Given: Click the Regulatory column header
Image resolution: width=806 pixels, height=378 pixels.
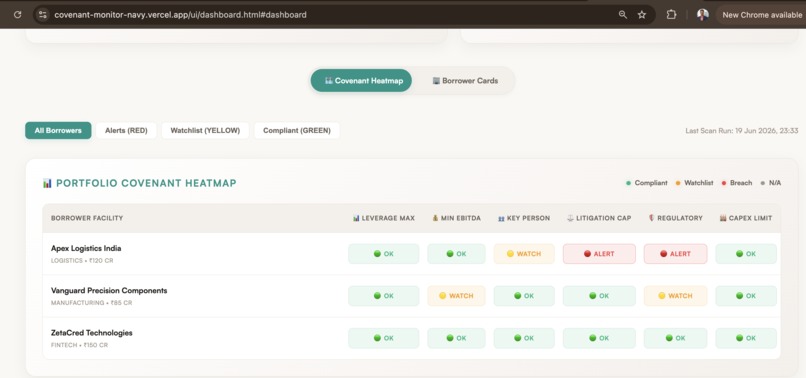Looking at the screenshot, I should point(675,218).
